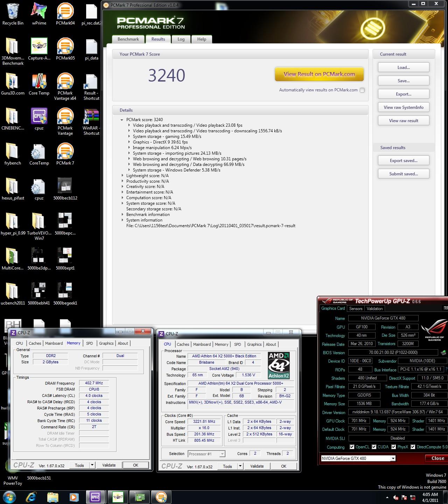The image size is (448, 504).
Task: Toggle DirectCompute 5.0 checkbox in GPU-Z
Action: click(413, 447)
